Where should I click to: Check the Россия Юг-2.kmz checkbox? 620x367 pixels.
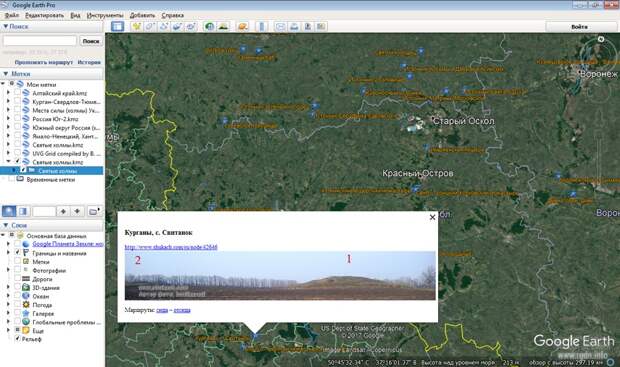coord(17,118)
